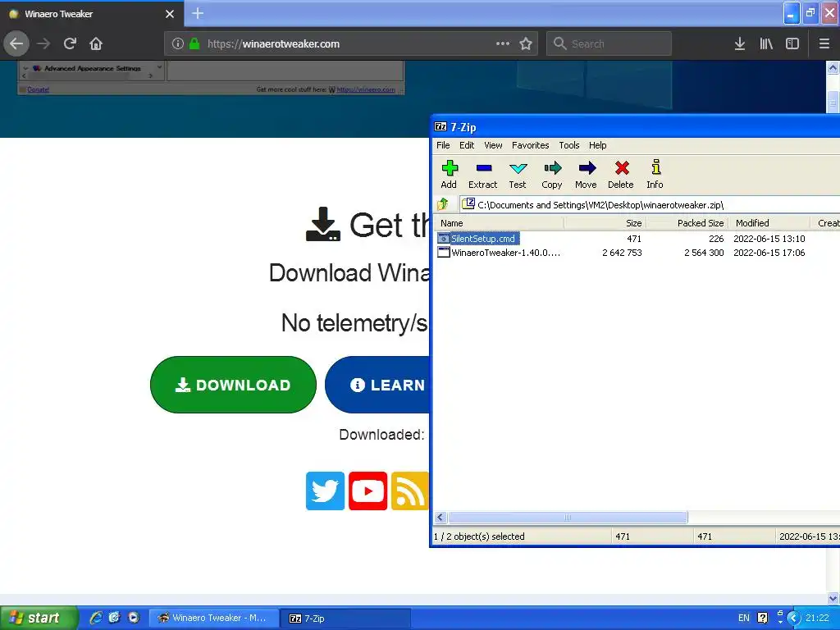Screen dimensions: 840x630
Task: Click the Test toolbar icon in 7-Zip
Action: pos(518,174)
